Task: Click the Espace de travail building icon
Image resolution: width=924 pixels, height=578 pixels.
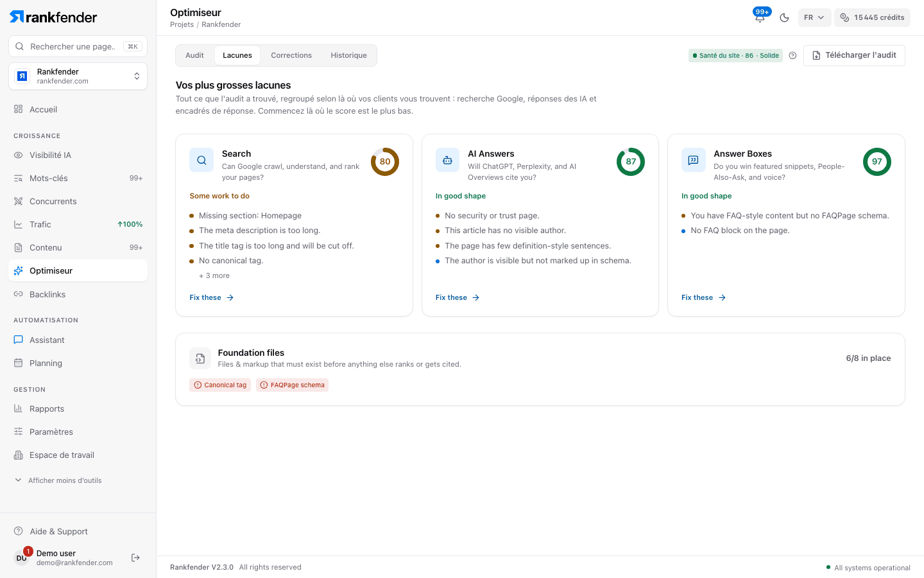Action: pyautogui.click(x=19, y=455)
